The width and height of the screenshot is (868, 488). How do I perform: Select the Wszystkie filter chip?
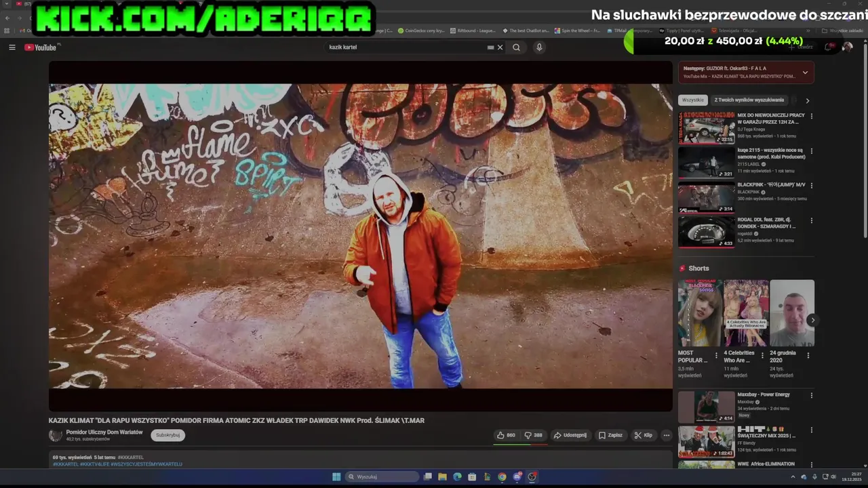(x=693, y=100)
